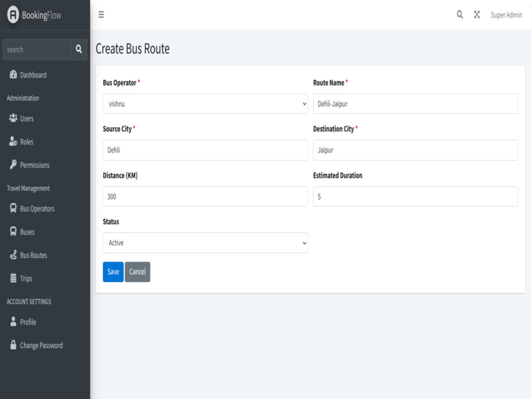Open the top navbar search icon
This screenshot has height=399, width=532.
click(x=460, y=14)
